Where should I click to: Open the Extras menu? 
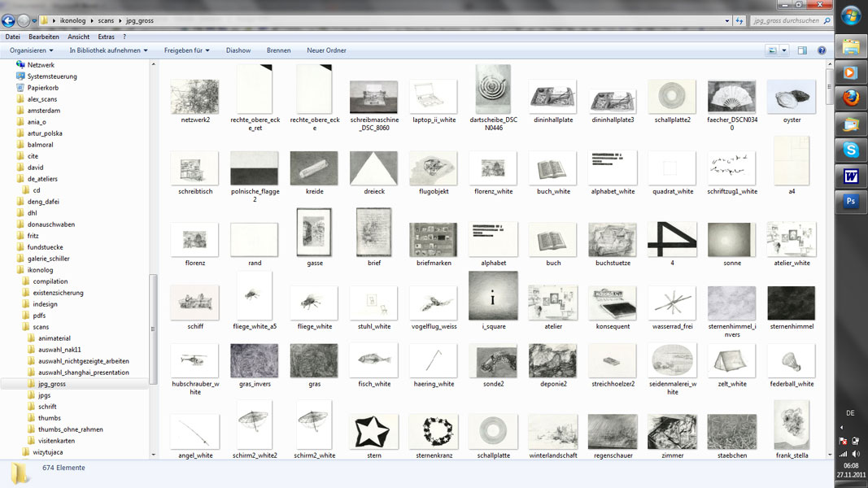(106, 37)
